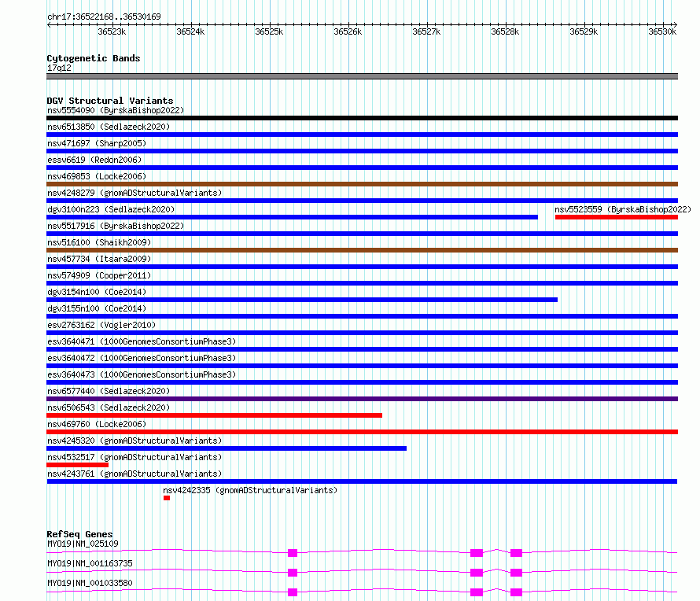Select the blue dgv3154n100 variant bar
The height and width of the screenshot is (601, 700).
point(302,300)
